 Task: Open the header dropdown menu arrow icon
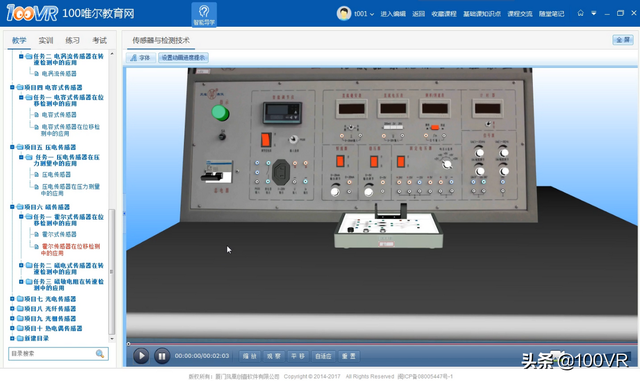[593, 13]
